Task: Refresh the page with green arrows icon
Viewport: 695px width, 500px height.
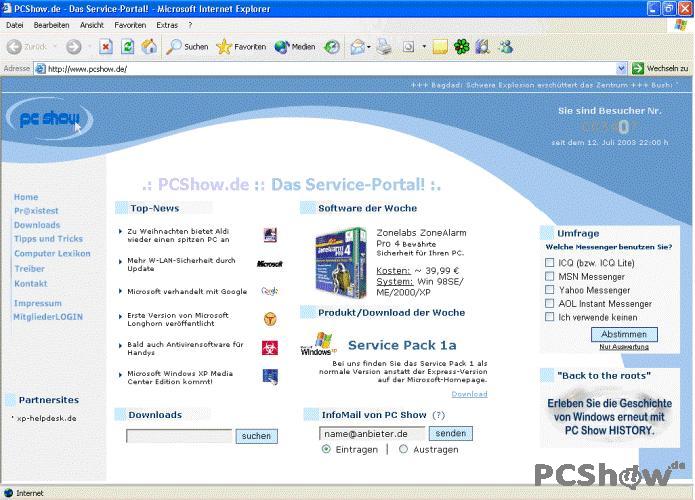Action: click(128, 47)
